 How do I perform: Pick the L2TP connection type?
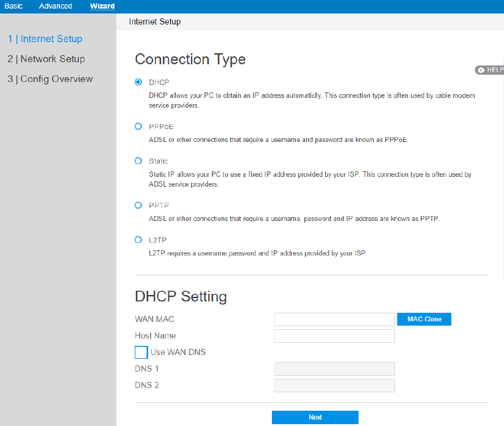tap(138, 240)
